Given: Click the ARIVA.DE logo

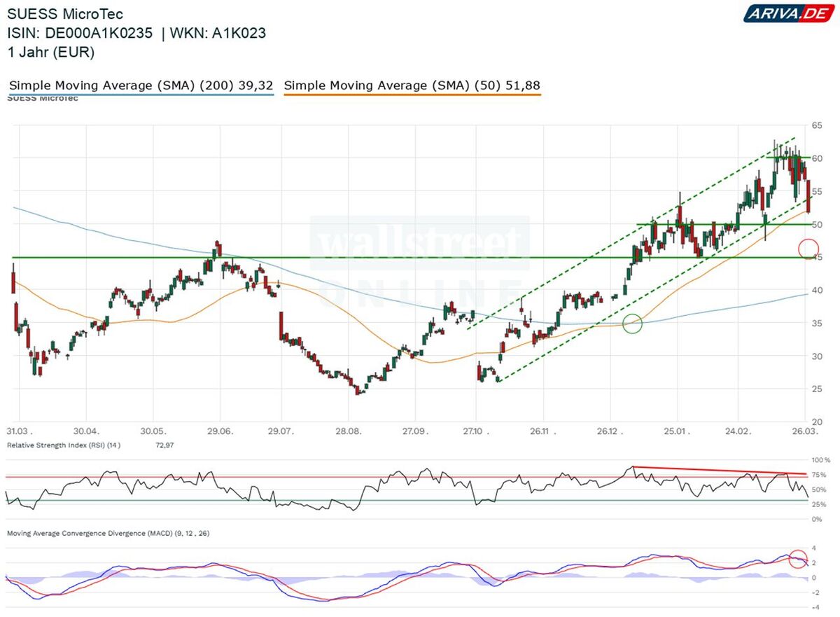Looking at the screenshot, I should (x=787, y=13).
